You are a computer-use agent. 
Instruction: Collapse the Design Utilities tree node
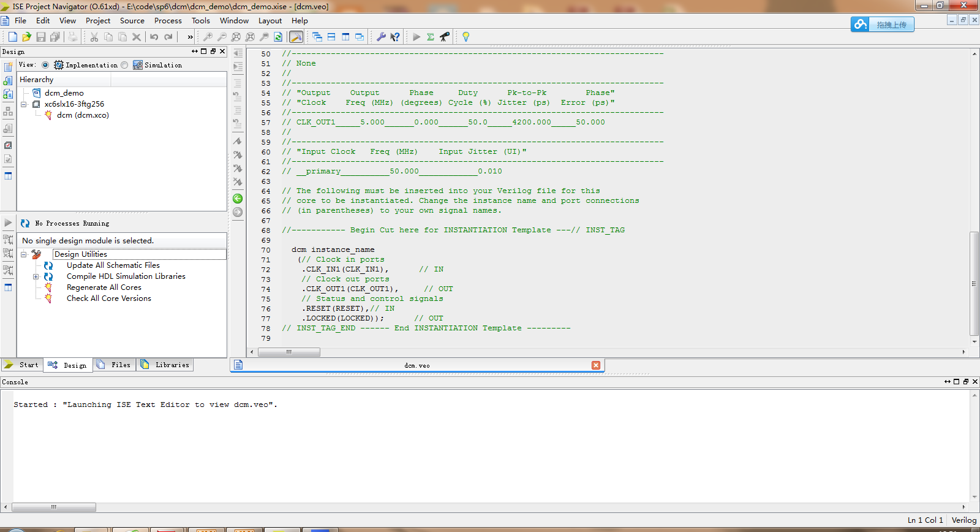pyautogui.click(x=24, y=254)
